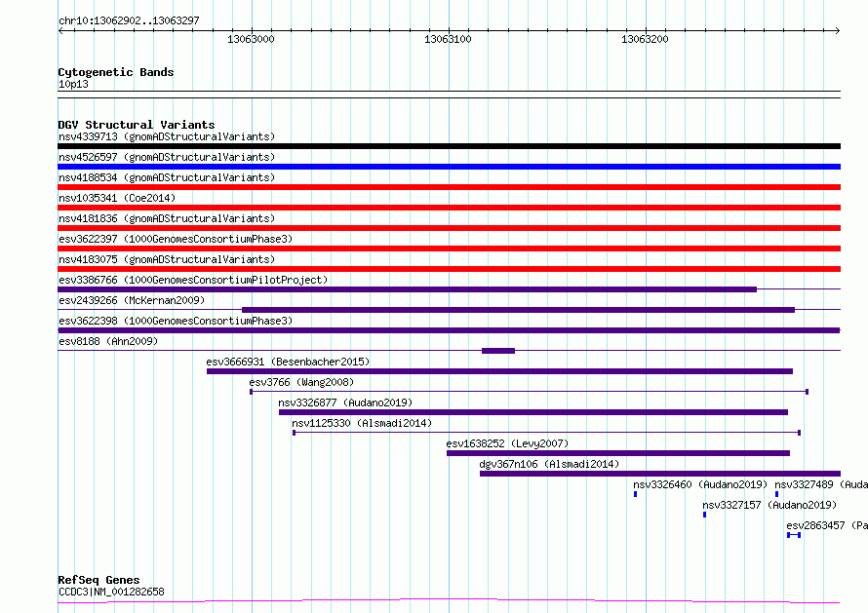Screen dimensions: 868x613
Task: Click the thin esv3766 Wang2008 line
Action: (530, 392)
